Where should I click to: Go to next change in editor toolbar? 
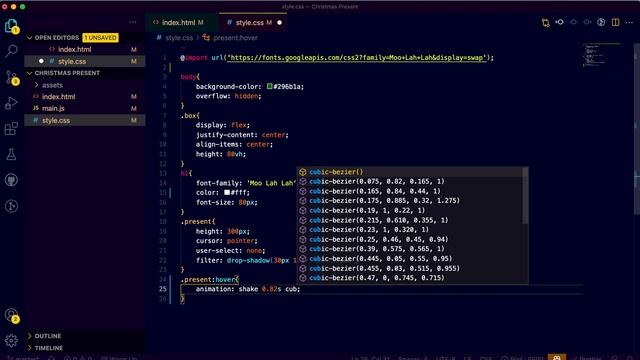587,22
